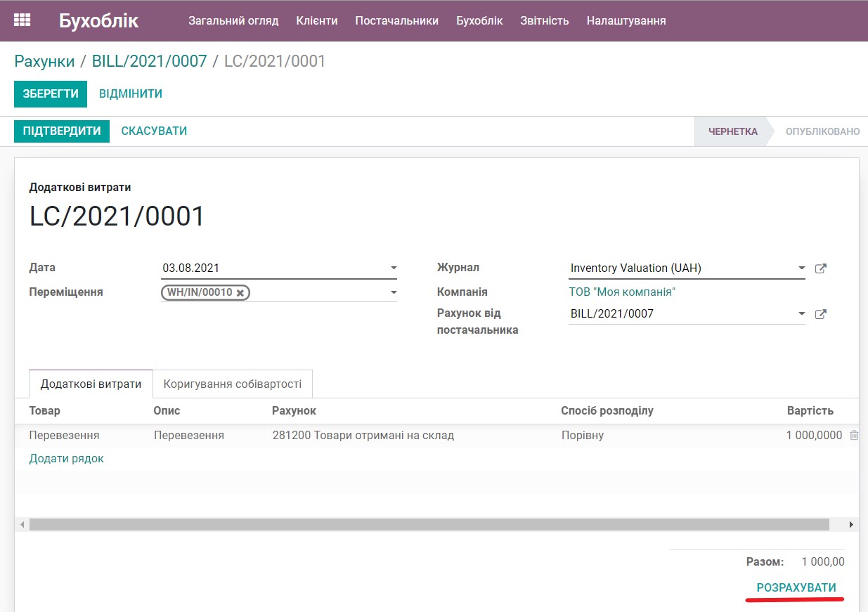868x612 pixels.
Task: Open the Рахунок від постачальника dropdown
Action: (x=801, y=313)
